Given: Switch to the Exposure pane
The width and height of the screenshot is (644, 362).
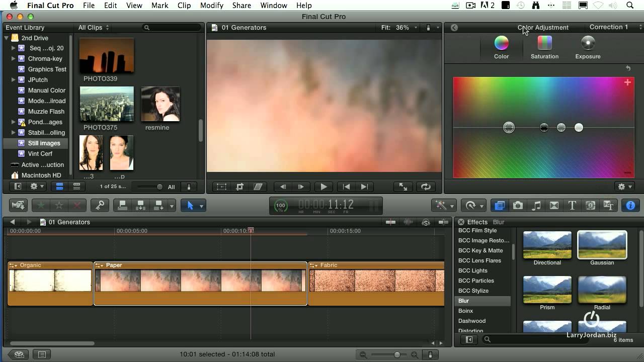Looking at the screenshot, I should point(588,48).
